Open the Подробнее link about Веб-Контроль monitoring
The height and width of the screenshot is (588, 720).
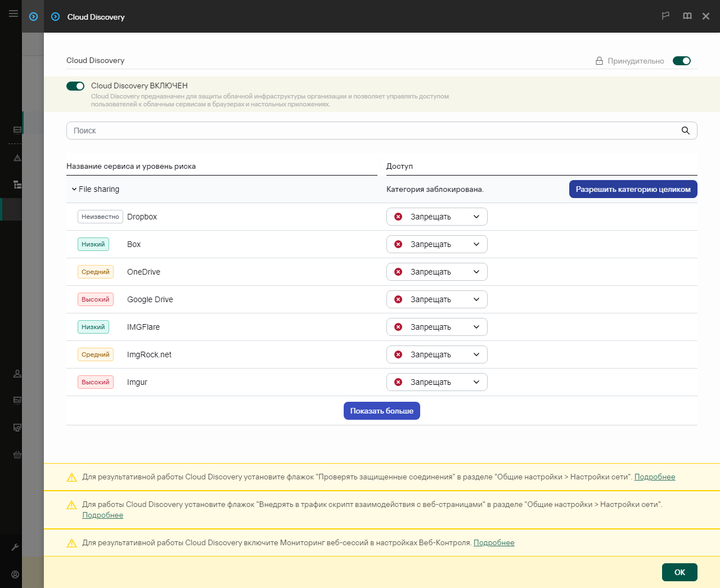coord(494,542)
